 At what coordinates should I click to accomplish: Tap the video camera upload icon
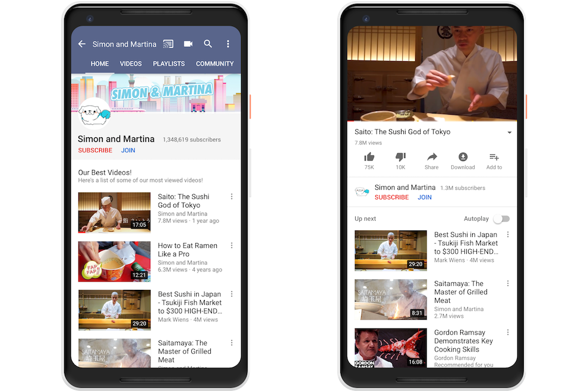(188, 44)
